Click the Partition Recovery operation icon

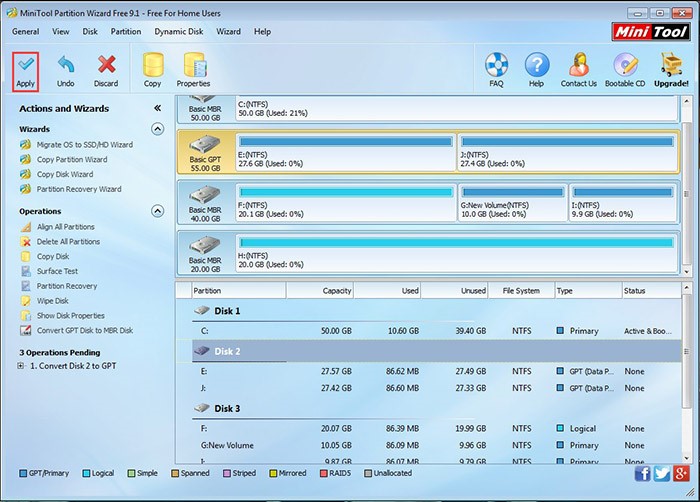click(x=26, y=286)
